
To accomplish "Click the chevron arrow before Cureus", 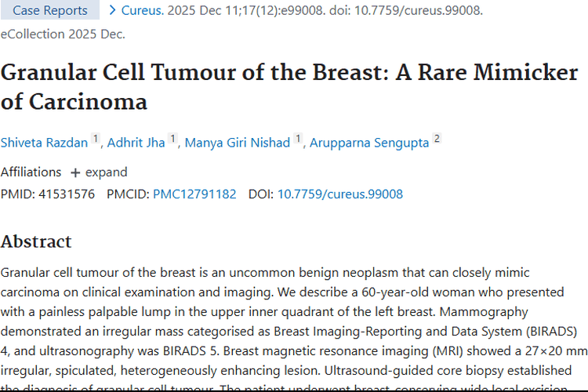I will [113, 11].
